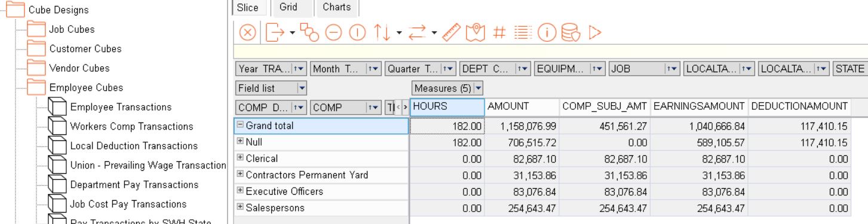Open the Employee Transactions cube

(121, 107)
